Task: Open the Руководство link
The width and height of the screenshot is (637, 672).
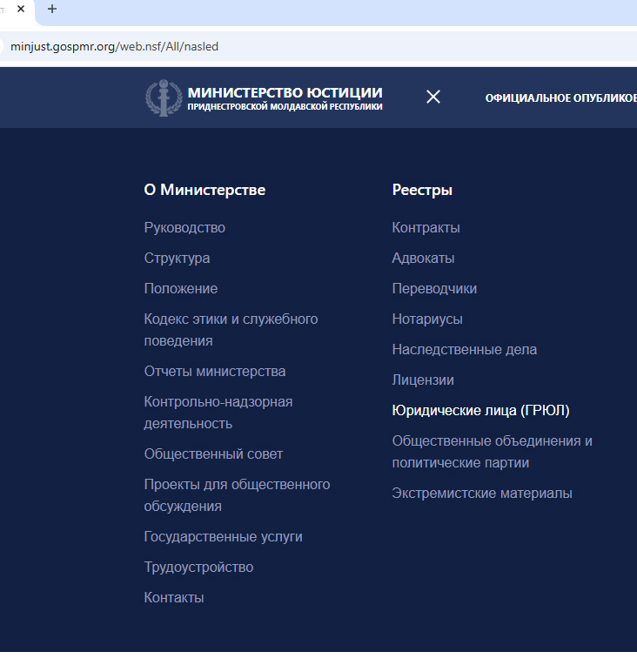Action: (184, 228)
